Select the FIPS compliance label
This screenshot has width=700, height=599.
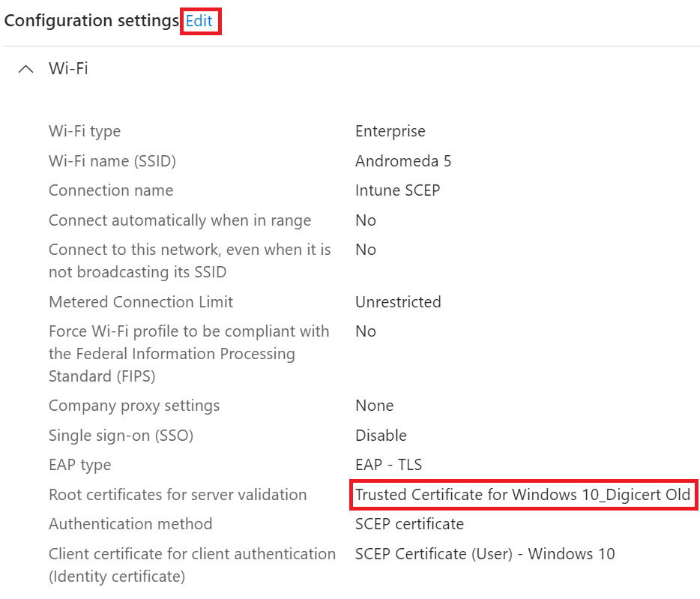coord(189,354)
